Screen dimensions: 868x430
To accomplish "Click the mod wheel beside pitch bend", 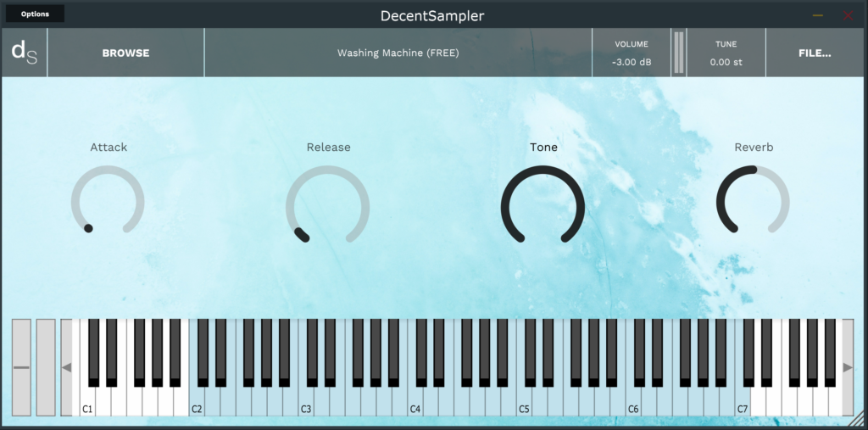I will click(46, 367).
